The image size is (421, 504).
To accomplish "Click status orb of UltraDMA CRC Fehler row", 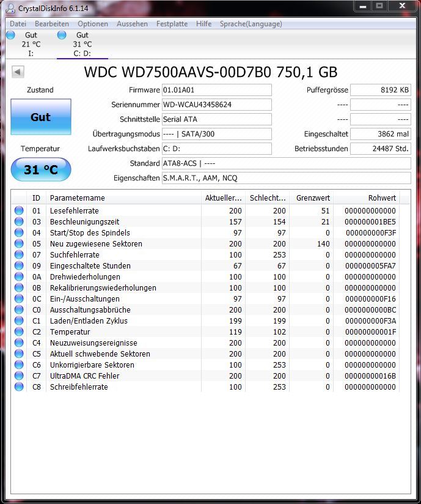I will [x=19, y=376].
